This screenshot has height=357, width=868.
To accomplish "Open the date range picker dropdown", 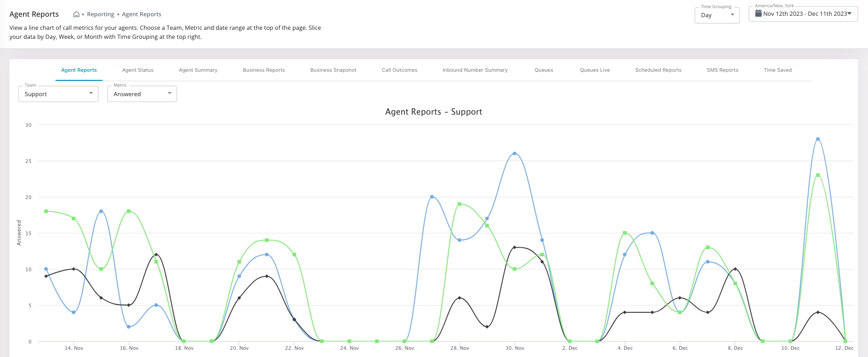I will (x=803, y=14).
